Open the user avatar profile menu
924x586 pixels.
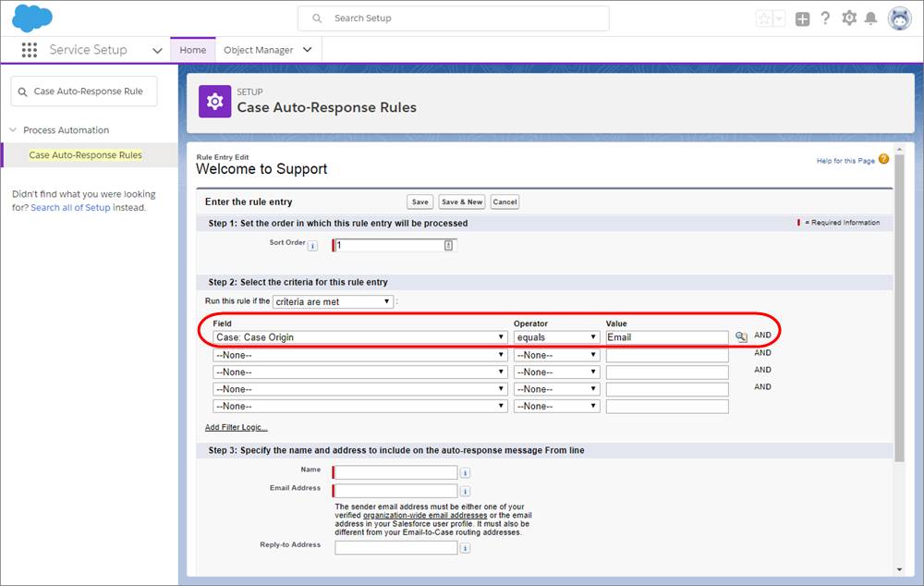click(899, 18)
